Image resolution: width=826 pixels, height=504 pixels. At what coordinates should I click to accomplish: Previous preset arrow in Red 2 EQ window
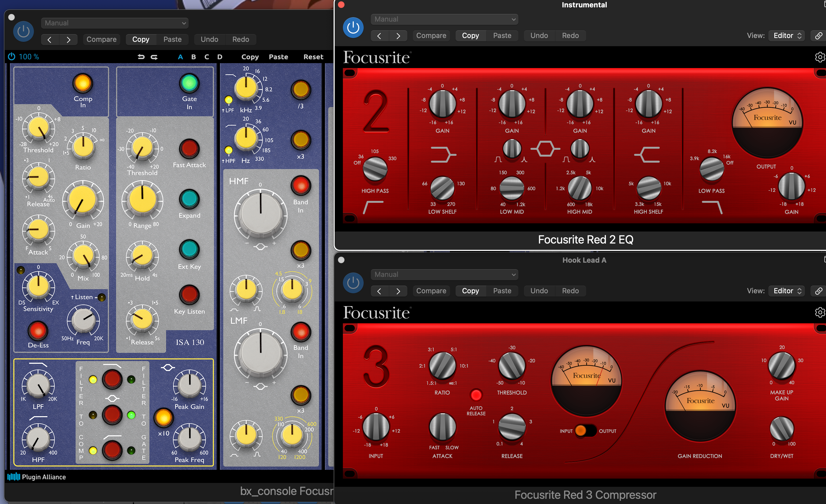[379, 36]
